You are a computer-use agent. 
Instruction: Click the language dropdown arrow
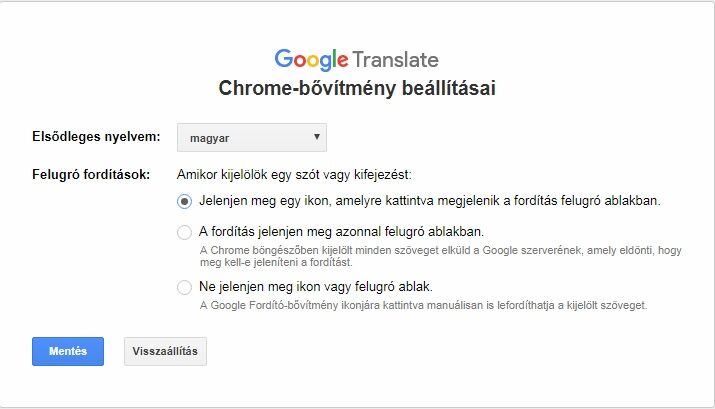point(316,137)
